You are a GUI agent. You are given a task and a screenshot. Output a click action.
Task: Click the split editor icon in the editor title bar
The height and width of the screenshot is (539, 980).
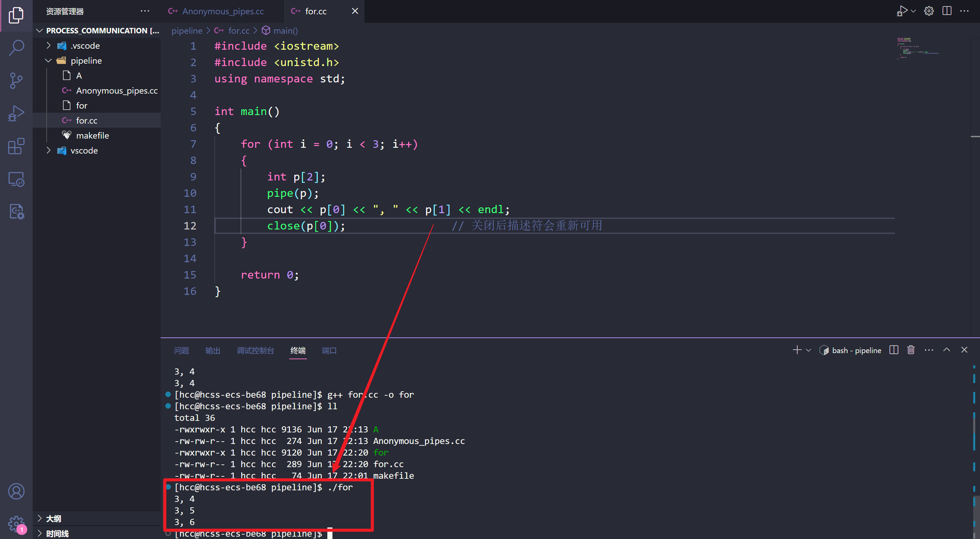[x=947, y=11]
